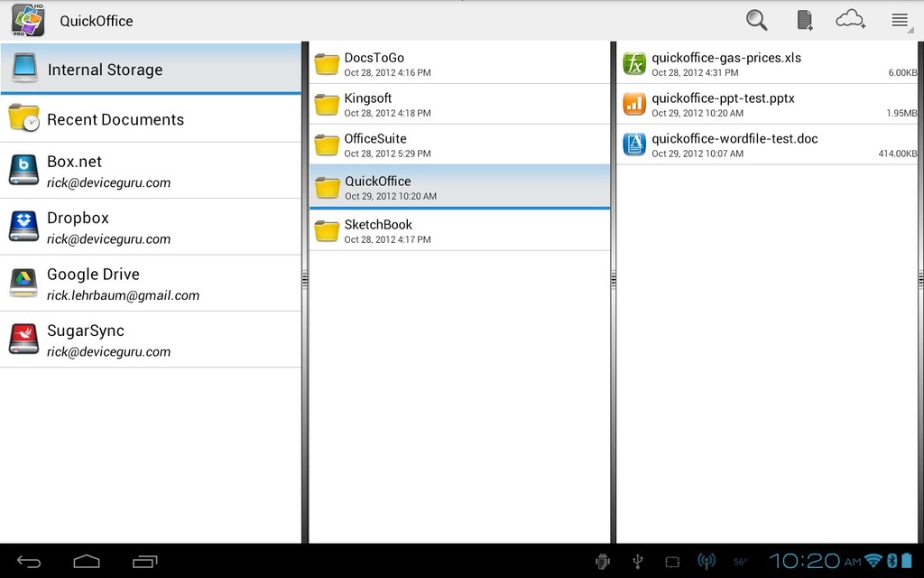Viewport: 924px width, 578px height.
Task: Open the Google Drive account
Action: coord(151,284)
